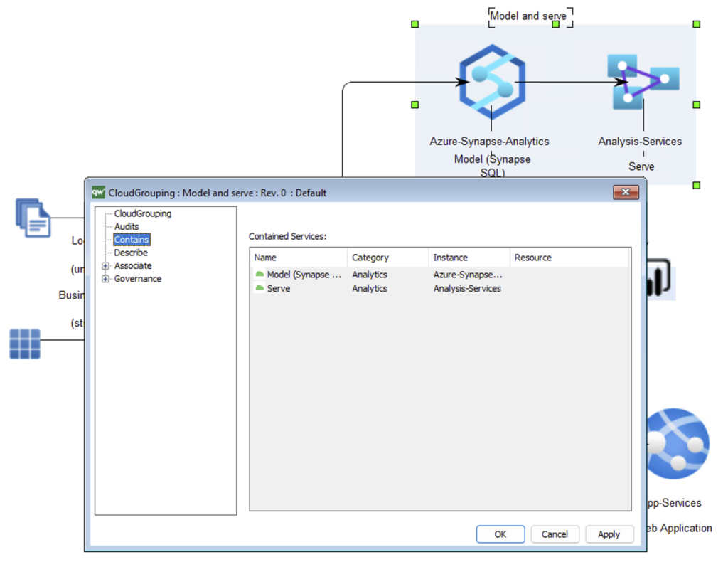
Task: Click the Apply button
Action: pyautogui.click(x=609, y=534)
